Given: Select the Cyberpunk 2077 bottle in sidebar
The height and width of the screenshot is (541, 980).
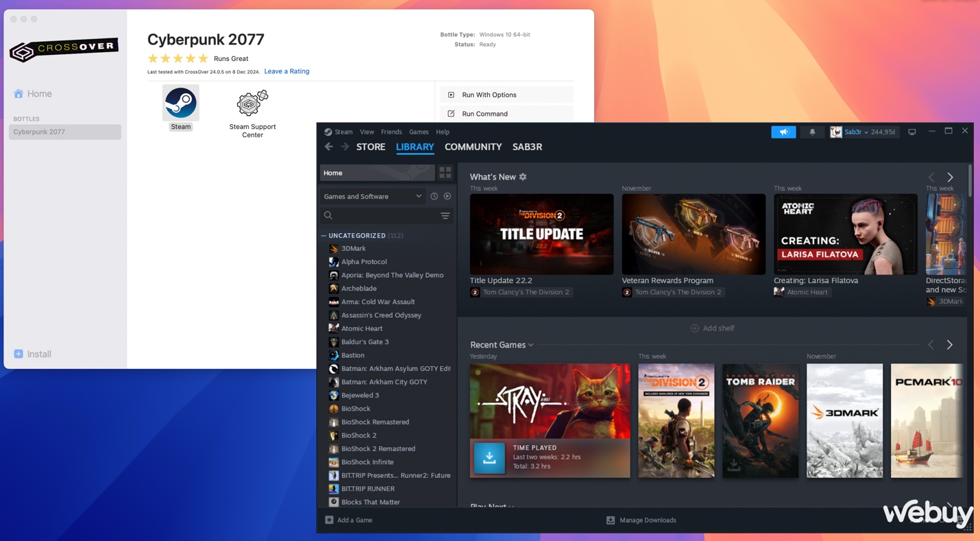Looking at the screenshot, I should pyautogui.click(x=65, y=132).
